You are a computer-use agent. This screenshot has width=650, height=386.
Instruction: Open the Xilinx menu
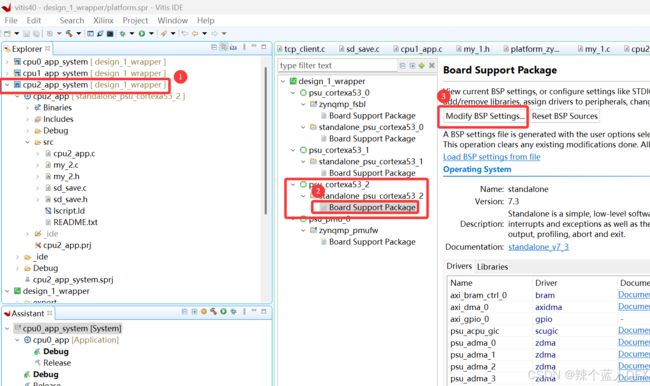[x=103, y=21]
